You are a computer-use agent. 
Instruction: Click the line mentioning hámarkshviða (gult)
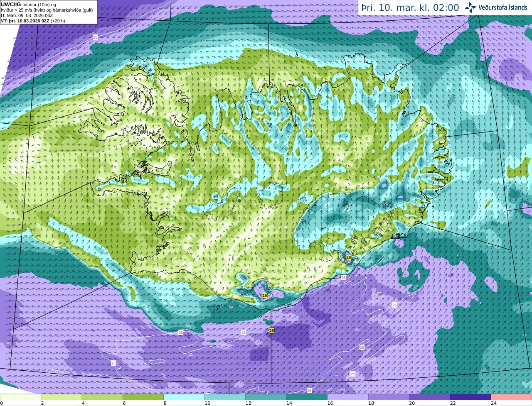coord(47,10)
